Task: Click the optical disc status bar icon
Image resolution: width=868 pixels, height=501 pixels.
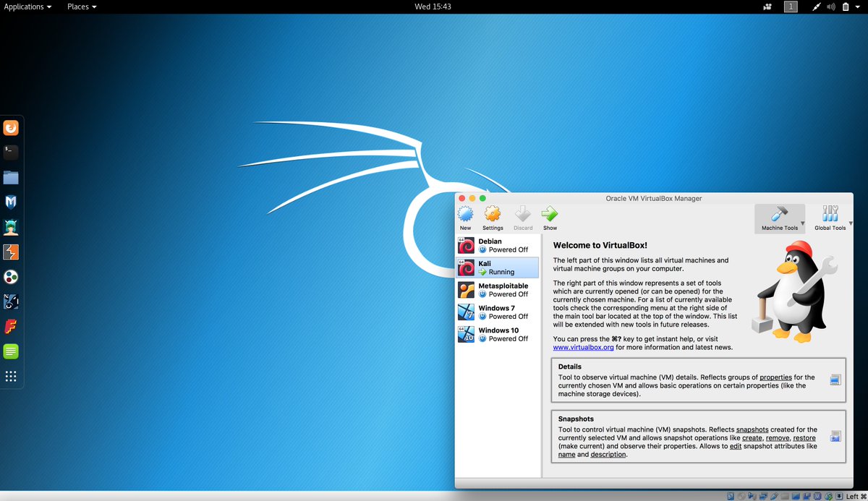Action: [x=742, y=496]
